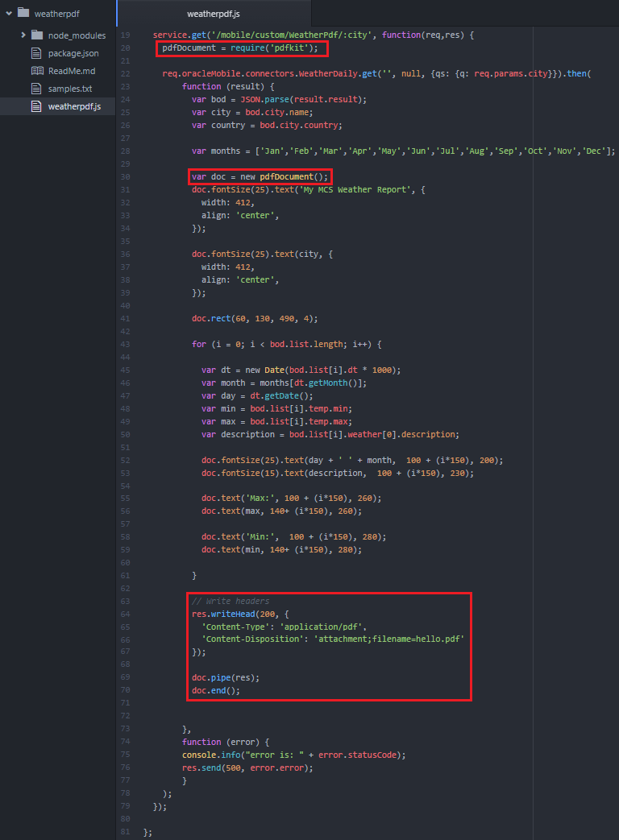The width and height of the screenshot is (619, 840).
Task: Open ReadMe.md from the tree
Action: tap(72, 71)
